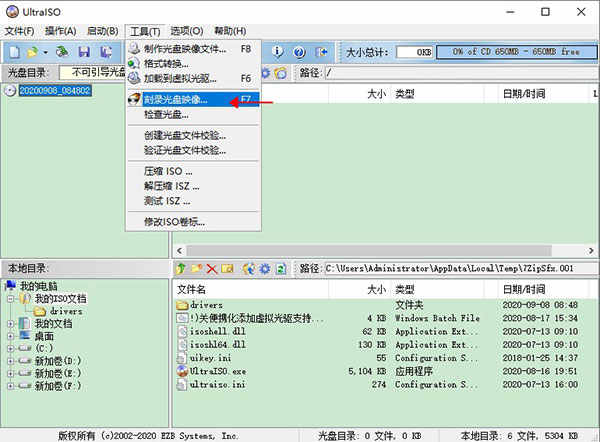Open the 启动(B) menu
The height and width of the screenshot is (442, 600).
103,31
